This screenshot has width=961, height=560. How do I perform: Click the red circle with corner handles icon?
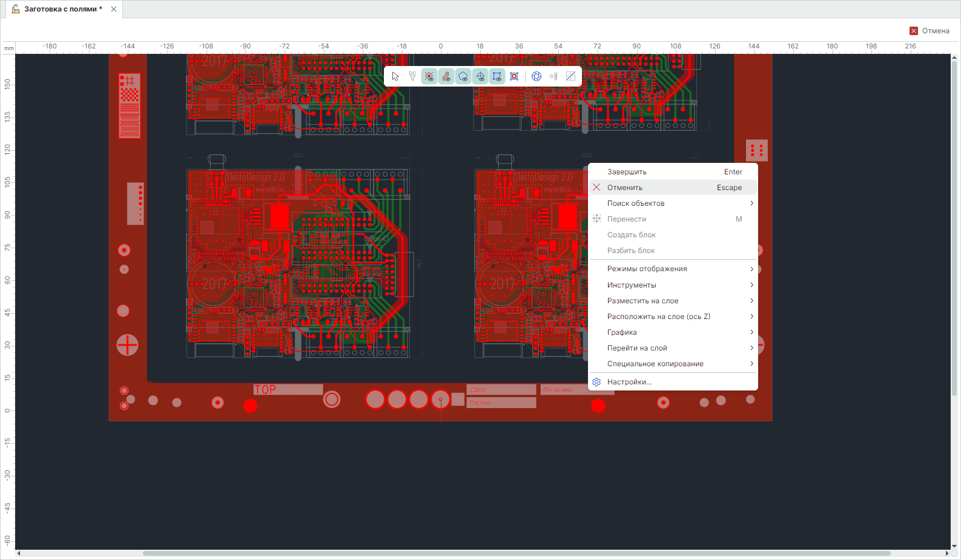point(514,76)
